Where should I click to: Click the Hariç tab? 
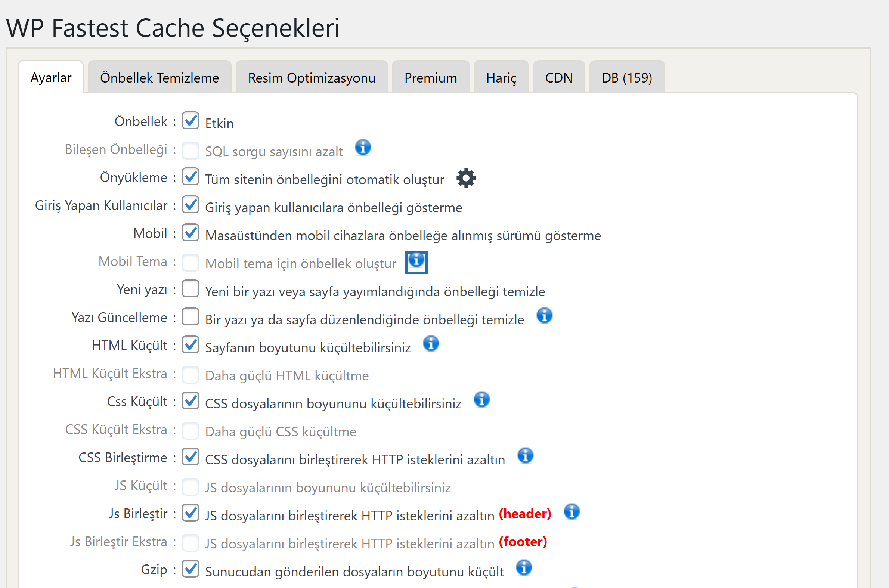[501, 77]
